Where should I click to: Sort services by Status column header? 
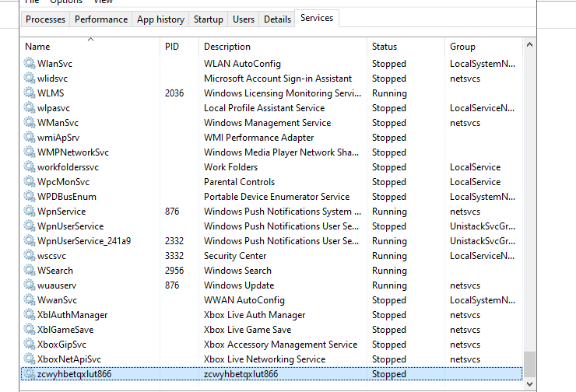[385, 47]
